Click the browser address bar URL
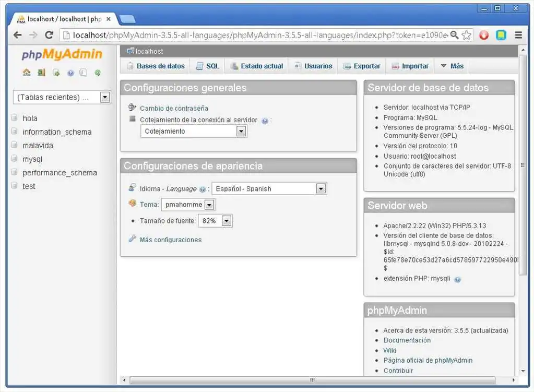Image resolution: width=534 pixels, height=392 pixels. point(260,35)
